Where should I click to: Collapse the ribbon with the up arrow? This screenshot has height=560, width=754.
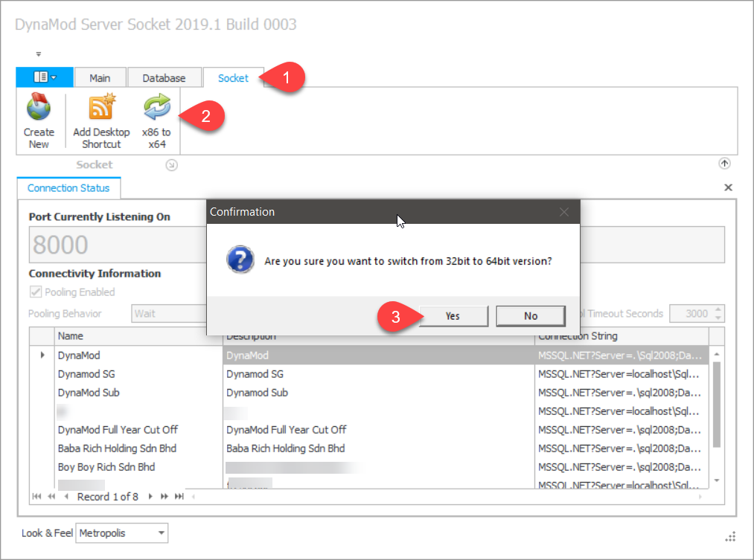coord(724,164)
